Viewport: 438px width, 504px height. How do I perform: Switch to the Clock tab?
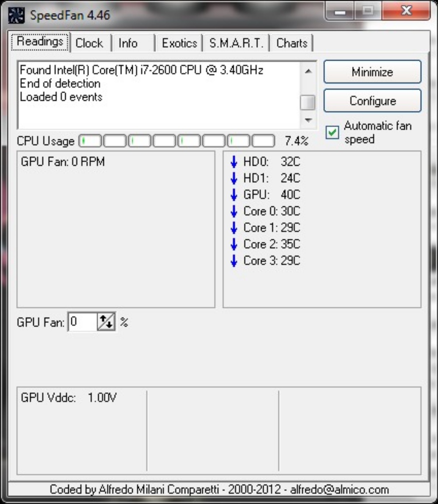[89, 43]
